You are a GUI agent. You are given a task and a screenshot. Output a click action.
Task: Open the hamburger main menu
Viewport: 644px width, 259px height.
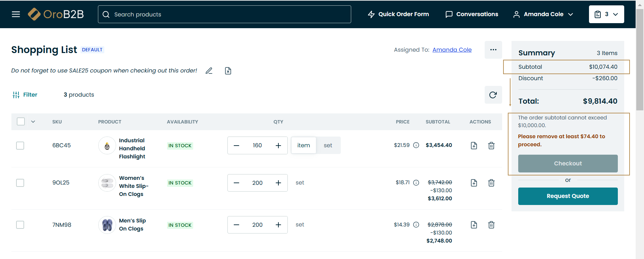tap(16, 14)
